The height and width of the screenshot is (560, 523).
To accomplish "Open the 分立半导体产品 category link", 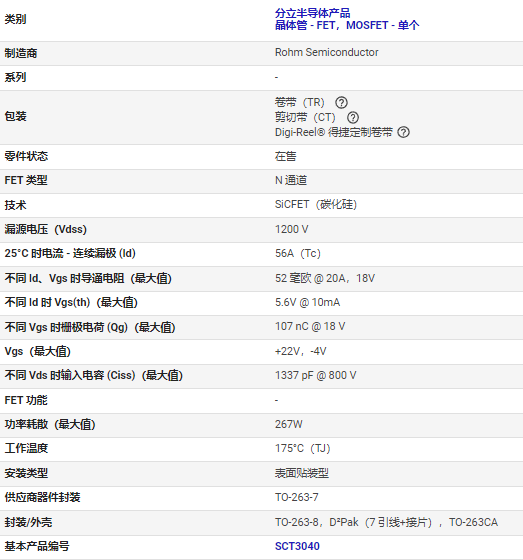I will 313,13.
